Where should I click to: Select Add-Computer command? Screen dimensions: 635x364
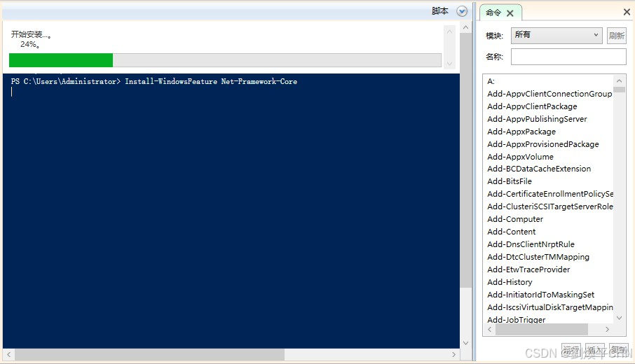tap(514, 219)
